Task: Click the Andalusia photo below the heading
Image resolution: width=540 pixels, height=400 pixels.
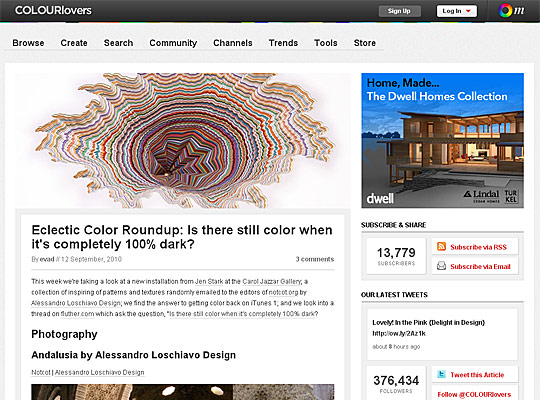Action: tap(183, 392)
